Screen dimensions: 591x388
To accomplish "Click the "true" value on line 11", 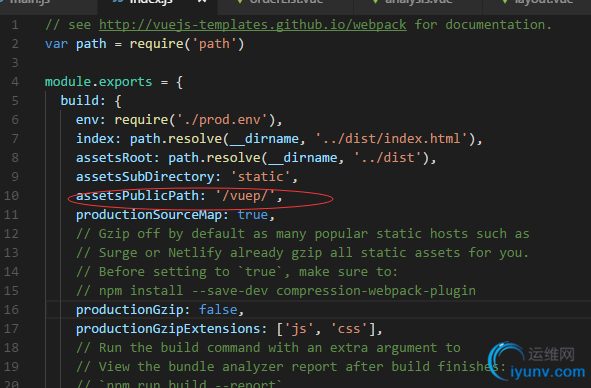I will (x=253, y=215).
